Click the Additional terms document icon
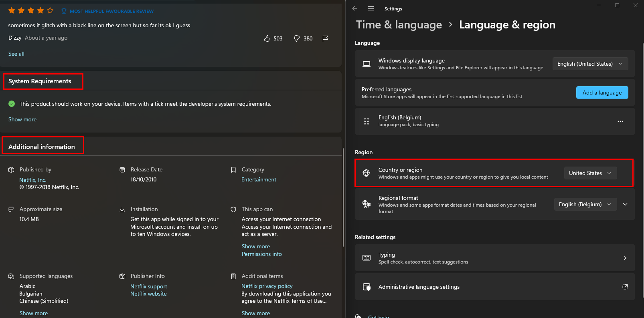The image size is (644, 318). click(233, 276)
